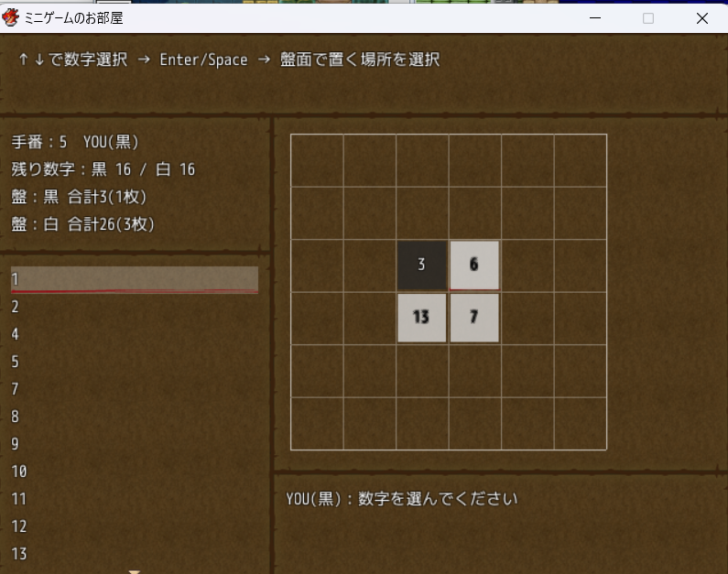Click the bottom-right empty board cell
The height and width of the screenshot is (574, 728).
580,423
